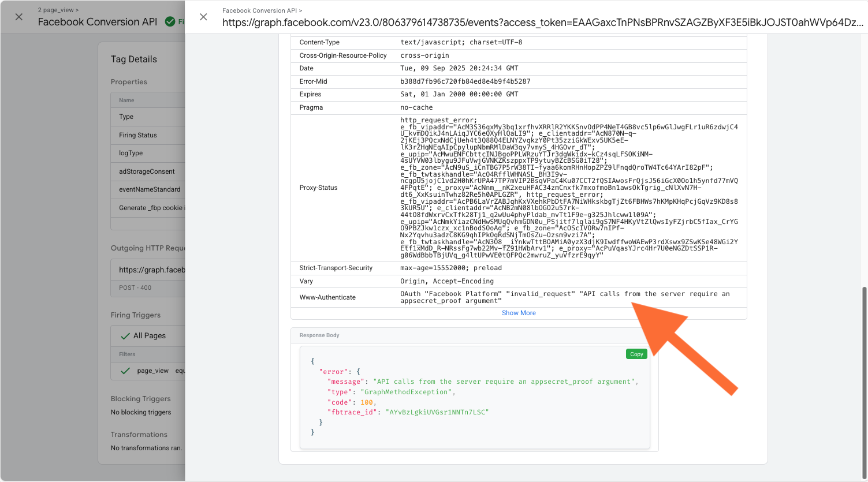Image resolution: width=868 pixels, height=482 pixels.
Task: Click the error "code": 100 line
Action: point(352,402)
